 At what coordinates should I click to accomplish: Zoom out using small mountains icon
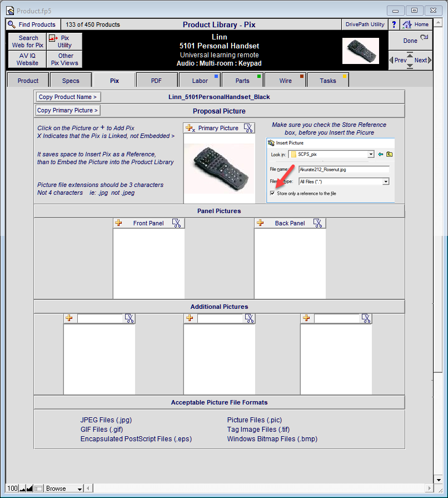pyautogui.click(x=23, y=489)
